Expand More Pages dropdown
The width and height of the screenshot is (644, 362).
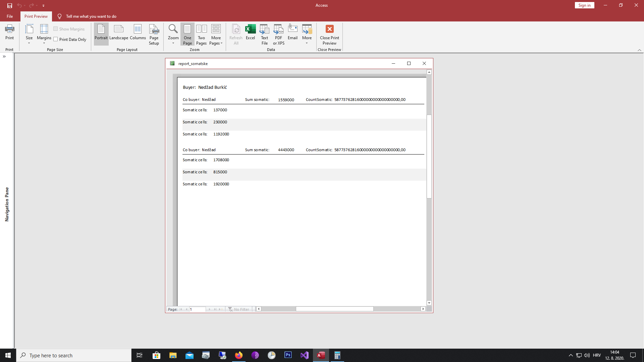point(216,34)
